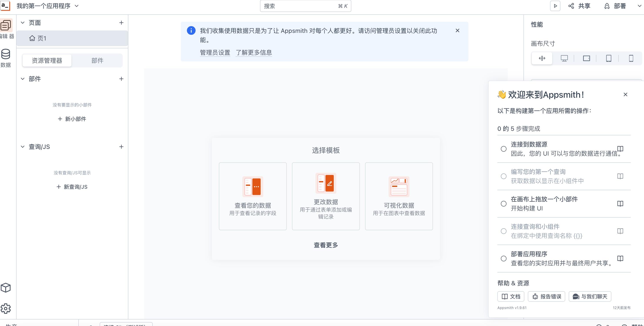Click the Appsmith v1.9.61 version text
This screenshot has width=644, height=326.
point(512,308)
